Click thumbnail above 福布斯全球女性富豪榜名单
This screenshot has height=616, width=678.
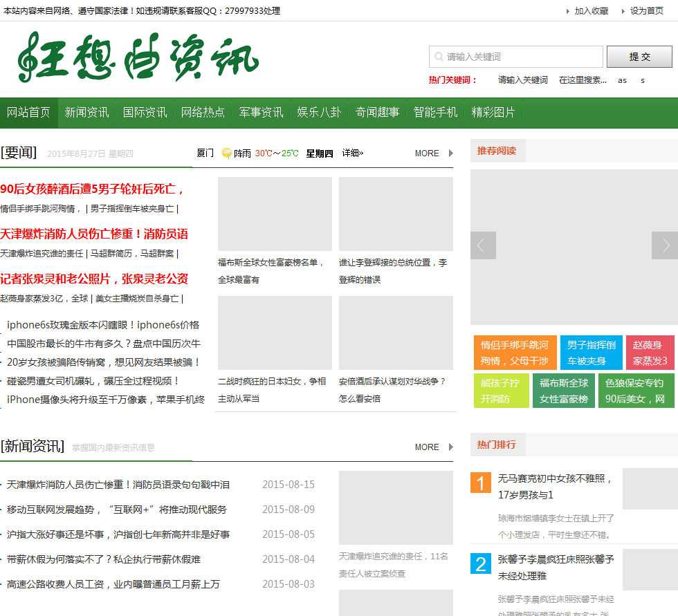click(275, 214)
